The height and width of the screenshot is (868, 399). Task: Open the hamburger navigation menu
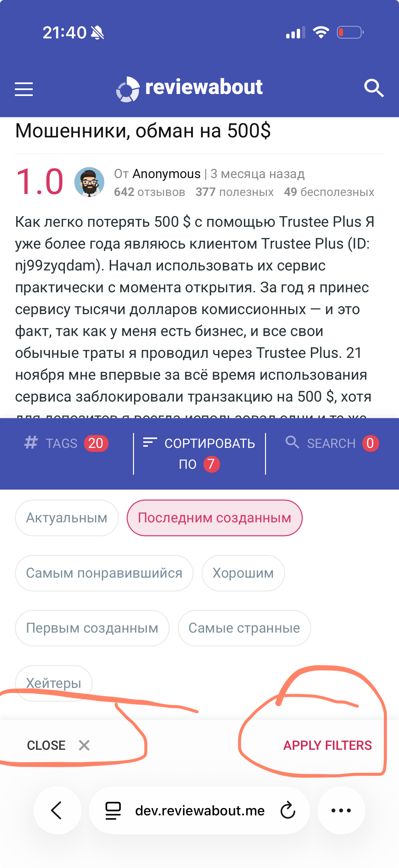click(24, 89)
